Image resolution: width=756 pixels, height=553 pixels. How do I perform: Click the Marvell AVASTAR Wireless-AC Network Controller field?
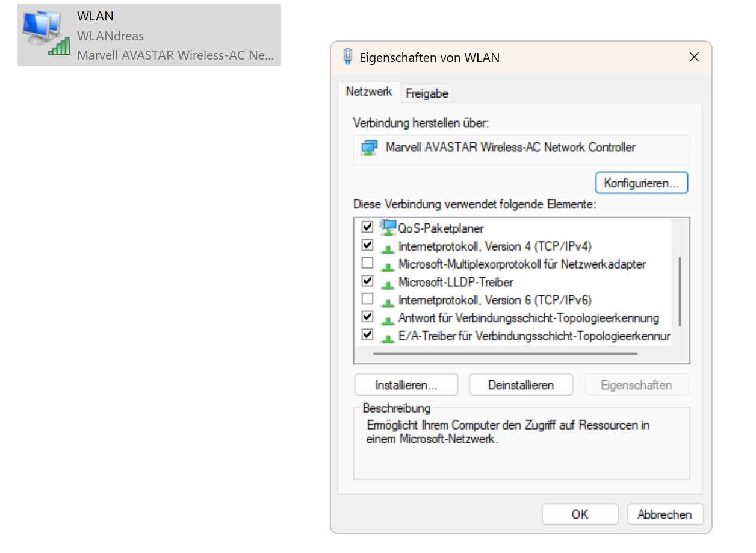(x=521, y=149)
